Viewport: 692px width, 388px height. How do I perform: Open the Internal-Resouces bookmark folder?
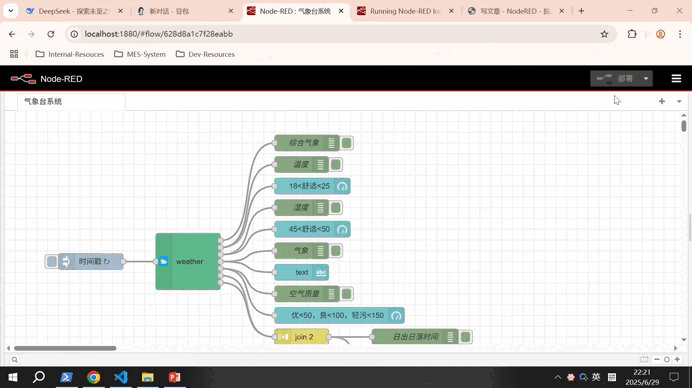[70, 54]
